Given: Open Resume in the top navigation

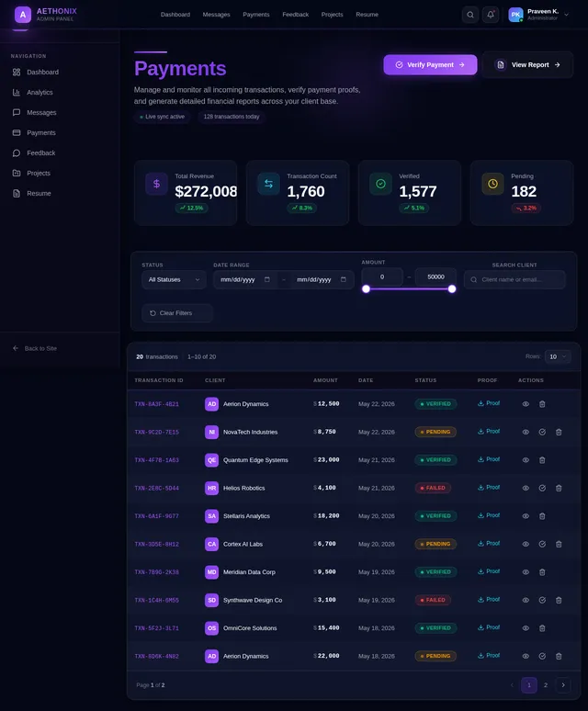Looking at the screenshot, I should 367,15.
